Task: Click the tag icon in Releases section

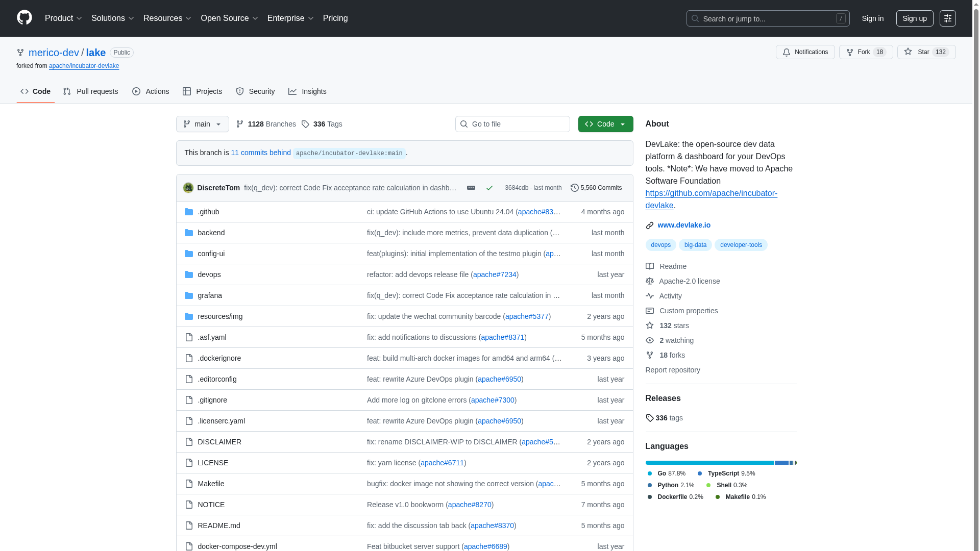Action: point(650,418)
